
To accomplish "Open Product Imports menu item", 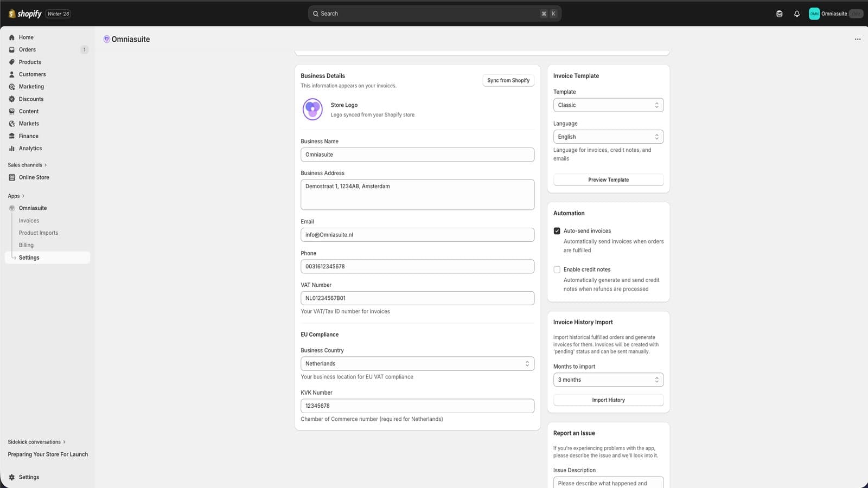I will coord(39,233).
